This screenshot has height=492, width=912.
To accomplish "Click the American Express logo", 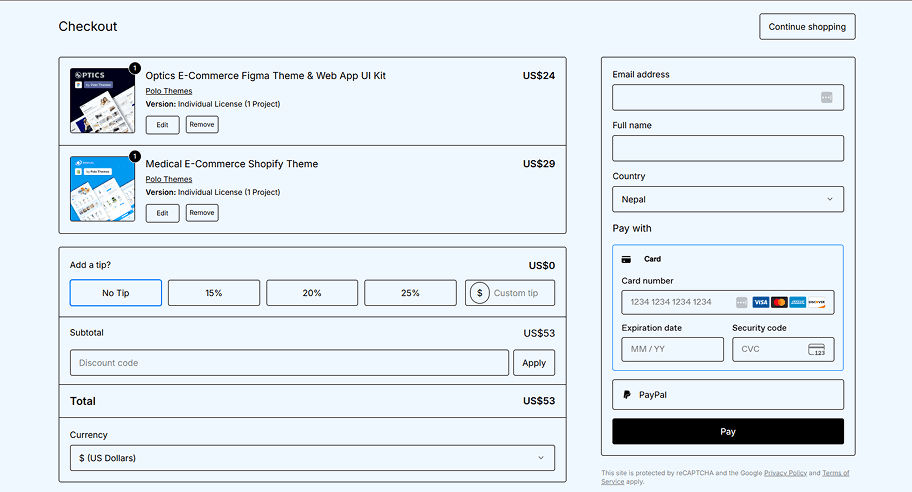I will click(798, 302).
